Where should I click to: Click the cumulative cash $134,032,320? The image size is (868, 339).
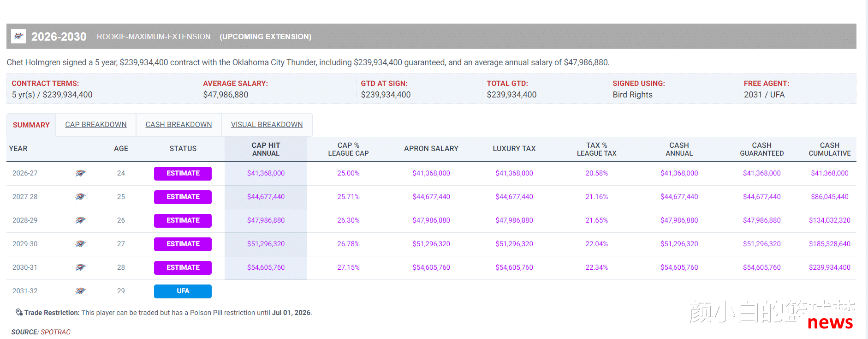point(830,220)
